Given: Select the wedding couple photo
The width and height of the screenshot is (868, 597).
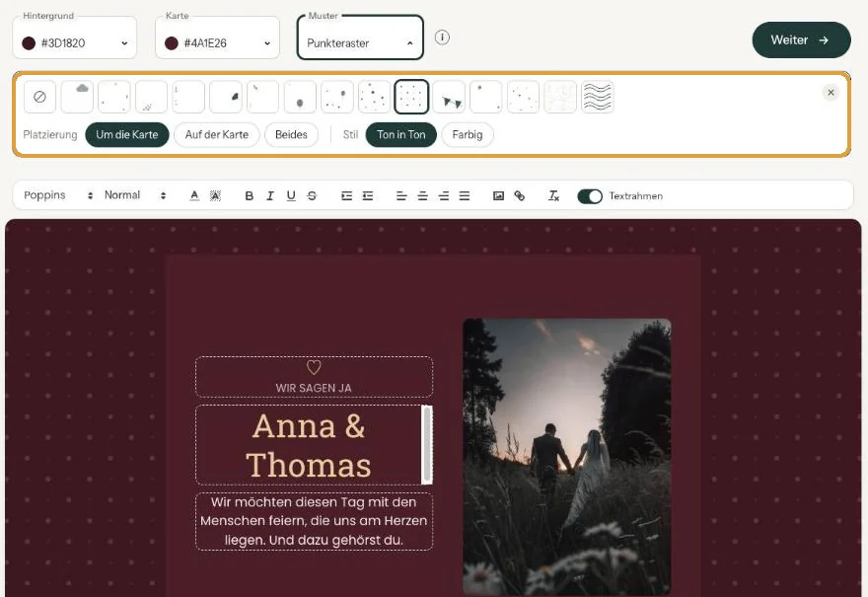Looking at the screenshot, I should pyautogui.click(x=567, y=457).
